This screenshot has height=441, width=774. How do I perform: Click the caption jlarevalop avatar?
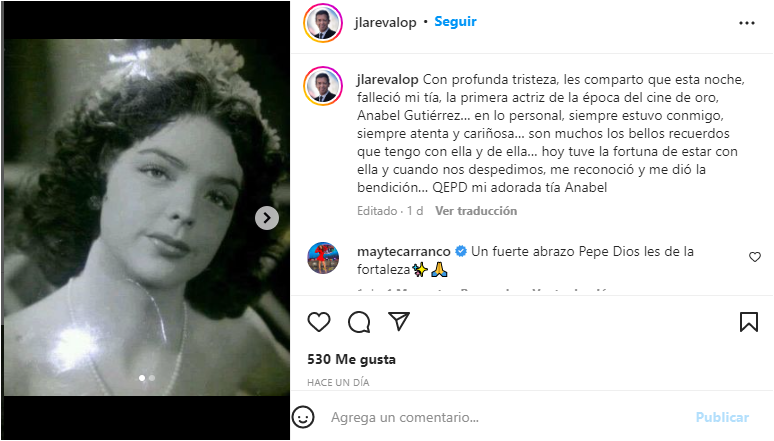click(x=323, y=86)
